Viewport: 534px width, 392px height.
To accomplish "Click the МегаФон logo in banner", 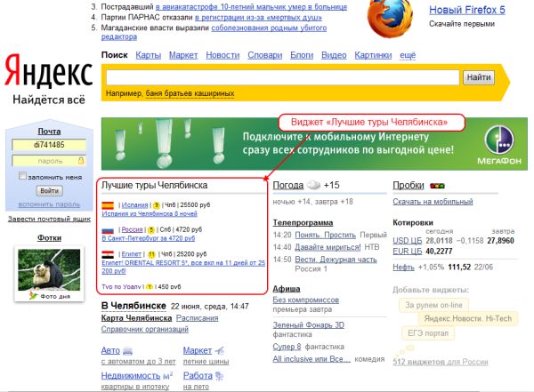I will [499, 146].
